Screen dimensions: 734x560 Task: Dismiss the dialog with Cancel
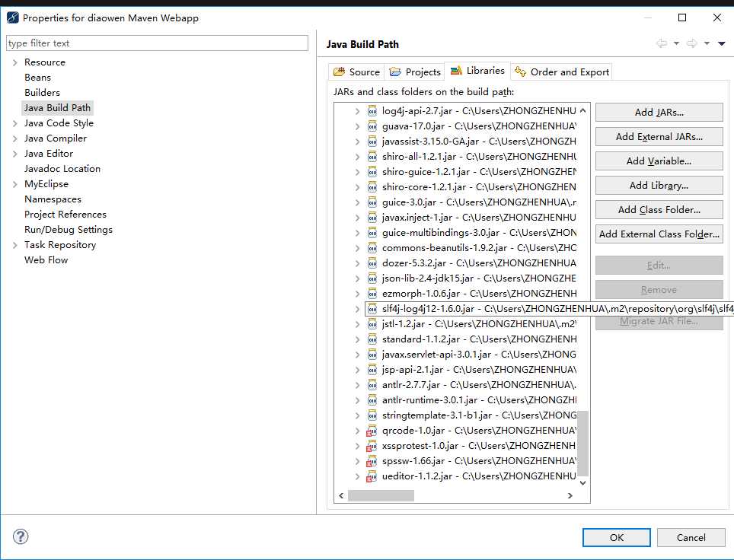click(x=691, y=537)
